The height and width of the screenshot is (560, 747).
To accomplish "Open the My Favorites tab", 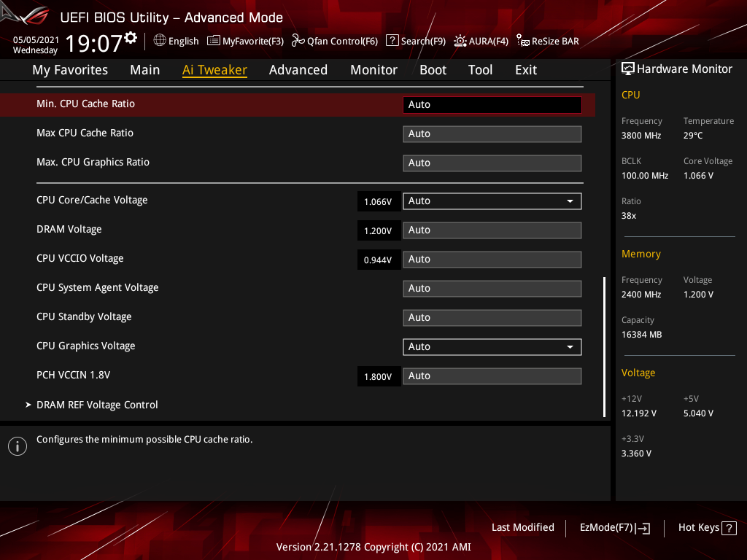I will tap(70, 70).
